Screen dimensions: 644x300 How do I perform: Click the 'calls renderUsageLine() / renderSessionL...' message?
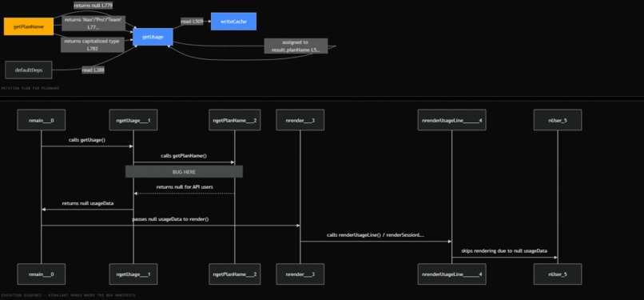coord(376,235)
